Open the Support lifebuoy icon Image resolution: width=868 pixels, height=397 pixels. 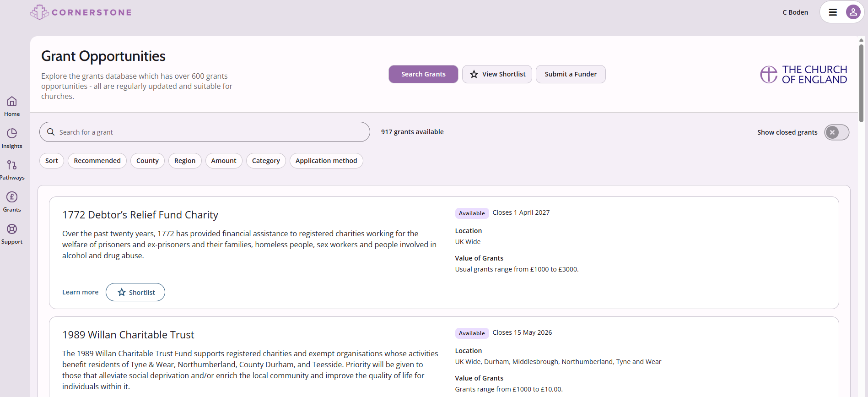coord(12,229)
